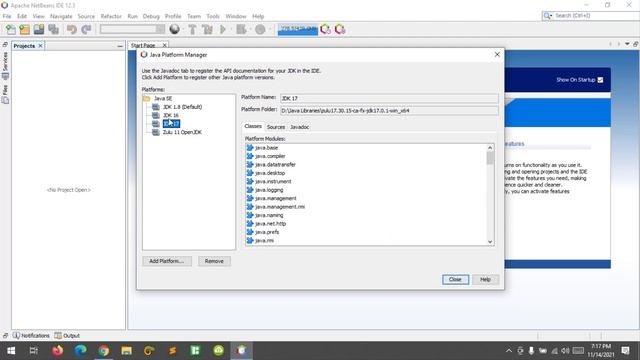The width and height of the screenshot is (640, 360).
Task: Select the java.net.http module
Action: (270, 224)
